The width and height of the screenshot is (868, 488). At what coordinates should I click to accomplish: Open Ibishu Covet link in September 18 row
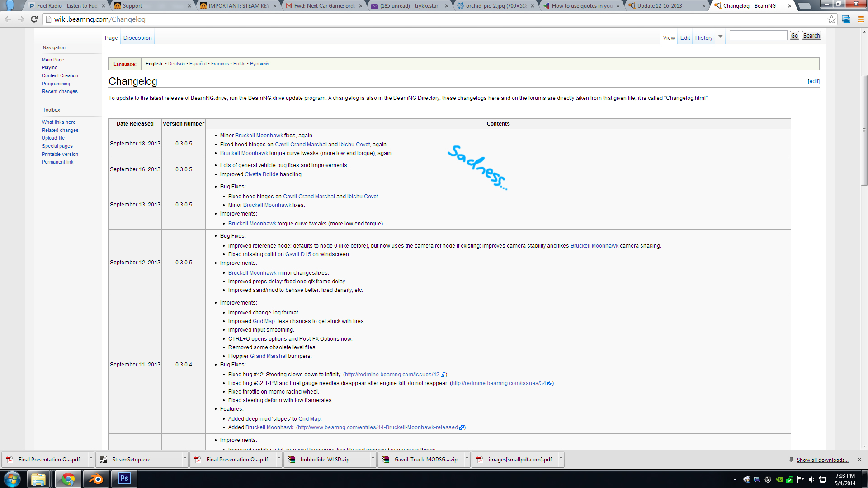pyautogui.click(x=354, y=145)
